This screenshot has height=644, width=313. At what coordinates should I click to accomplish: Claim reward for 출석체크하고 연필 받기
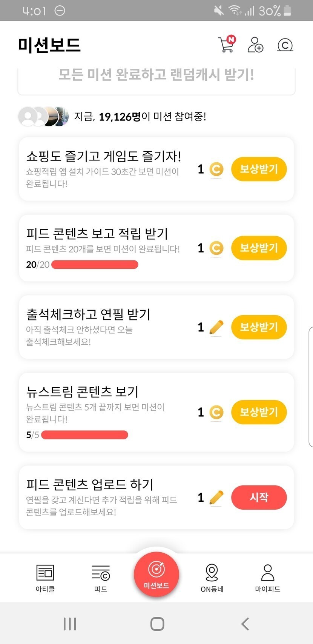point(259,327)
